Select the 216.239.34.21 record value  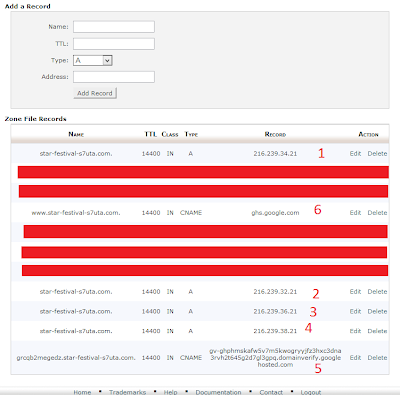[x=275, y=154]
